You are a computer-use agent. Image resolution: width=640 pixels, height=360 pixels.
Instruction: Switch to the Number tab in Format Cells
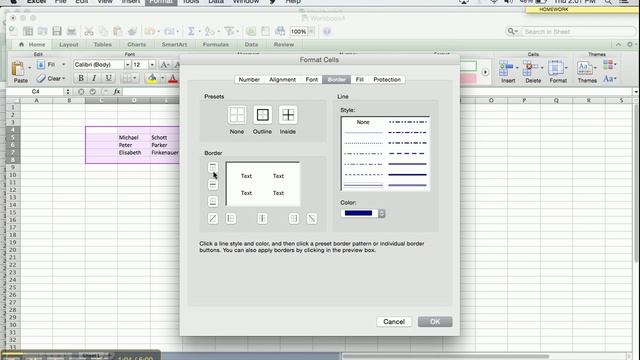click(249, 80)
